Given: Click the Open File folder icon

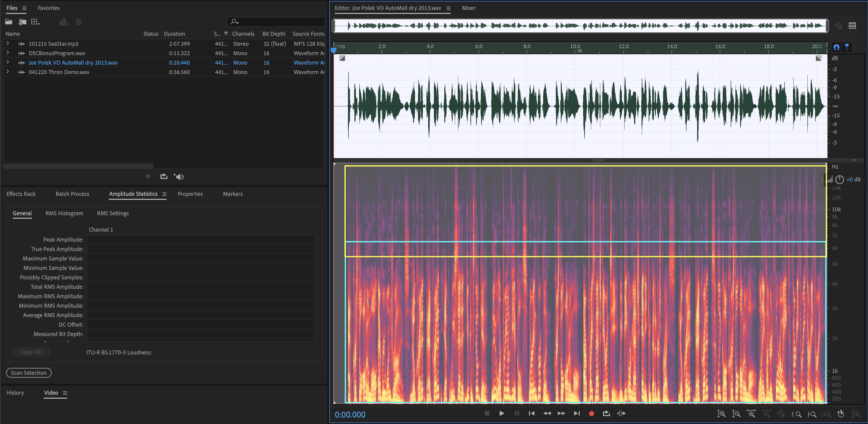Looking at the screenshot, I should tap(9, 22).
